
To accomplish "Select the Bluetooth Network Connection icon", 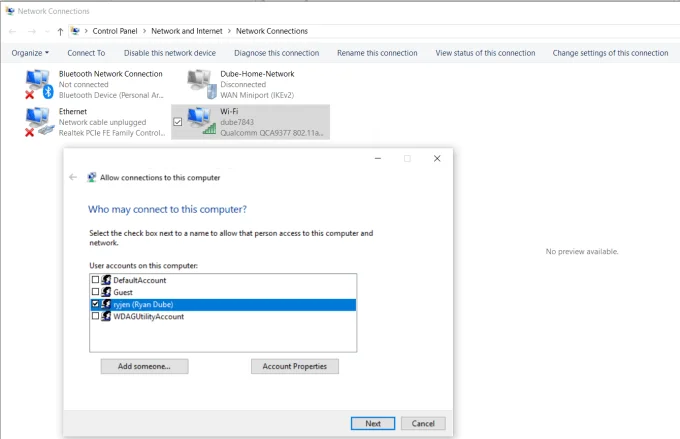I will coord(38,84).
